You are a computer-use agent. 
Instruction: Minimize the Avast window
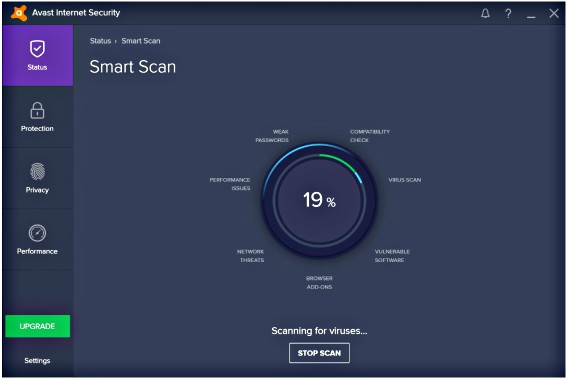(x=531, y=15)
